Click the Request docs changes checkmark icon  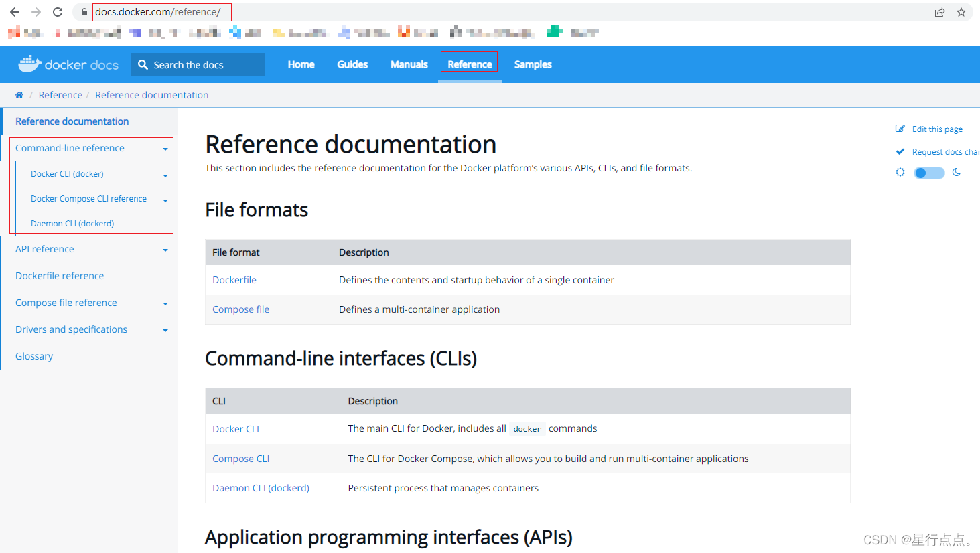(900, 151)
